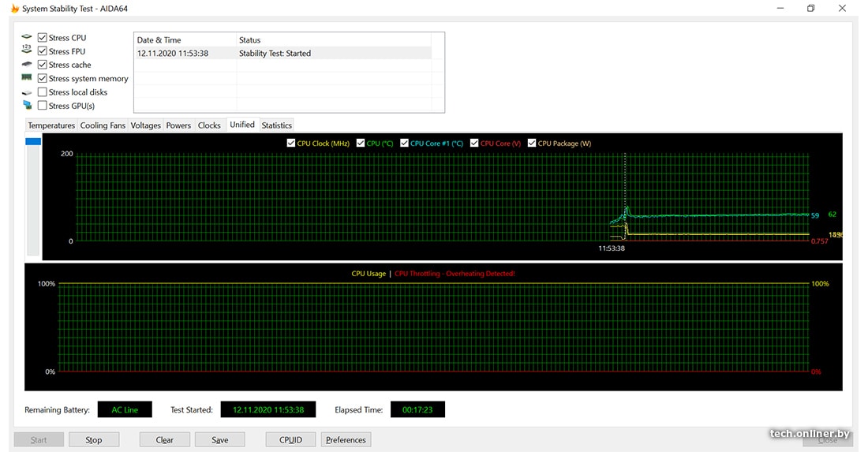Image resolution: width=868 pixels, height=452 pixels.
Task: Click the Status column header
Action: [x=334, y=39]
